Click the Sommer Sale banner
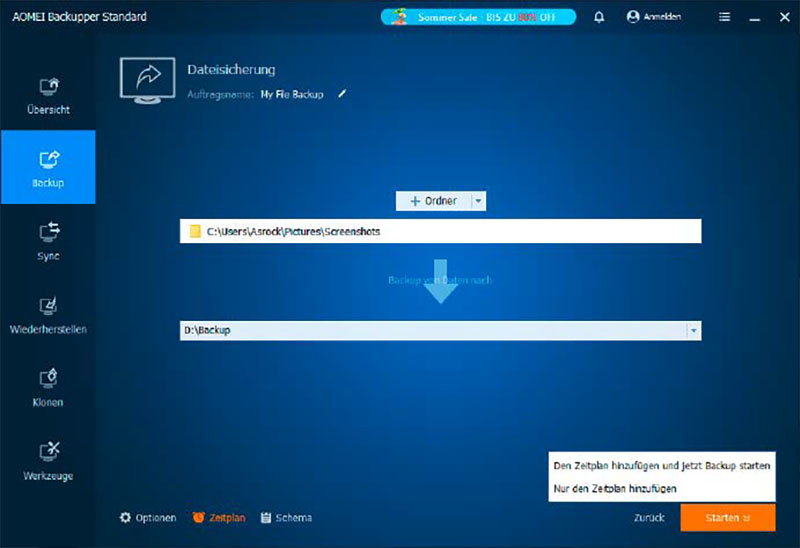This screenshot has height=548, width=800. pos(478,17)
